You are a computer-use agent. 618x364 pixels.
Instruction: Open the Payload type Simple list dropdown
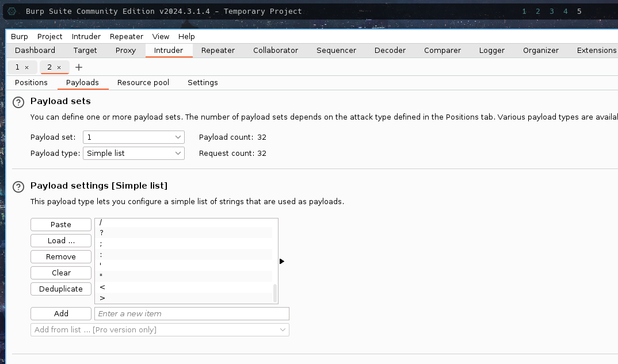pyautogui.click(x=133, y=154)
